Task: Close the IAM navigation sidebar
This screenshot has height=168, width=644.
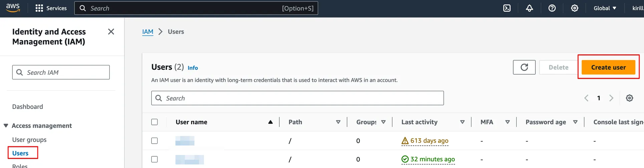Action: click(111, 32)
